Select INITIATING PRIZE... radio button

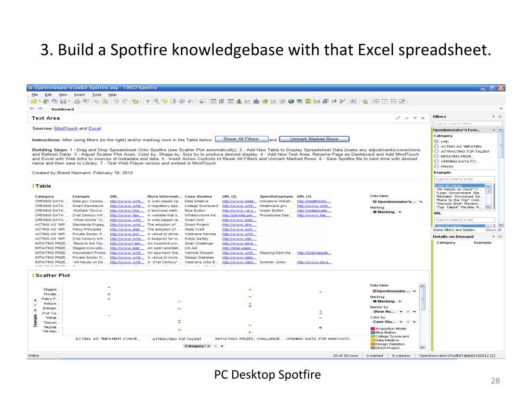coord(436,156)
